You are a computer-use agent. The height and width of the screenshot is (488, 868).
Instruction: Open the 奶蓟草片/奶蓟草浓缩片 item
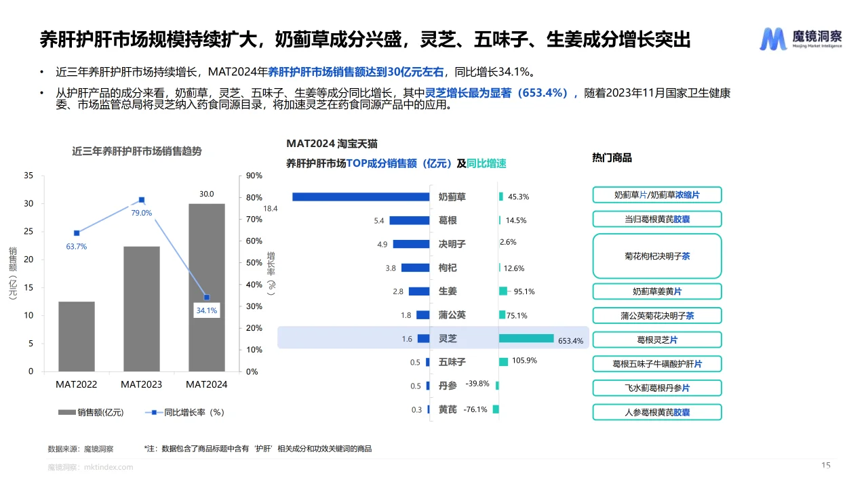click(656, 195)
